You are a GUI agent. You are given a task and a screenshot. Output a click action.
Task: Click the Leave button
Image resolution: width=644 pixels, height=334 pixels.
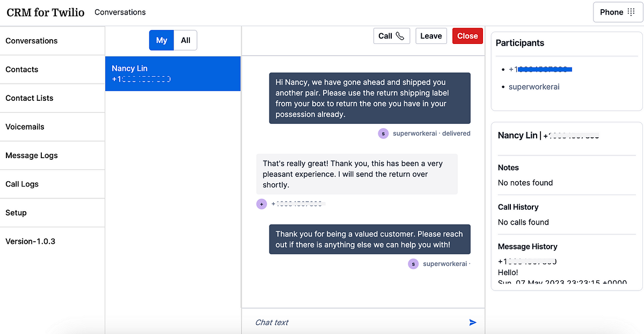[x=431, y=36]
